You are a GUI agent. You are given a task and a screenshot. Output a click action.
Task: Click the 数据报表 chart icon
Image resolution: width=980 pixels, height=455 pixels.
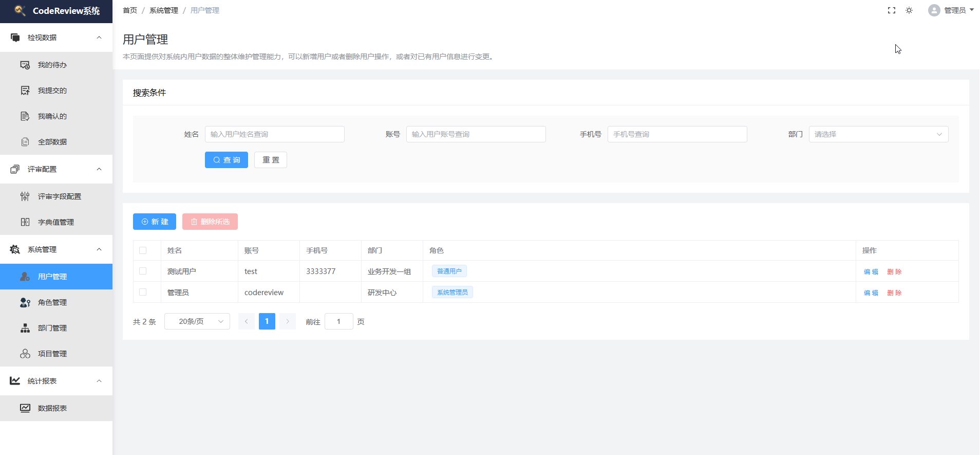[25, 408]
